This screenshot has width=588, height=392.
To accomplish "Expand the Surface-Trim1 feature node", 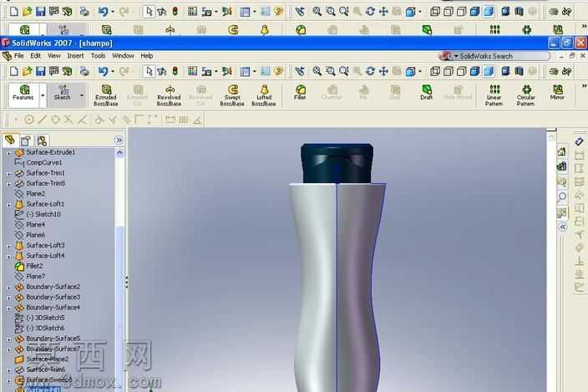I will (x=8, y=173).
